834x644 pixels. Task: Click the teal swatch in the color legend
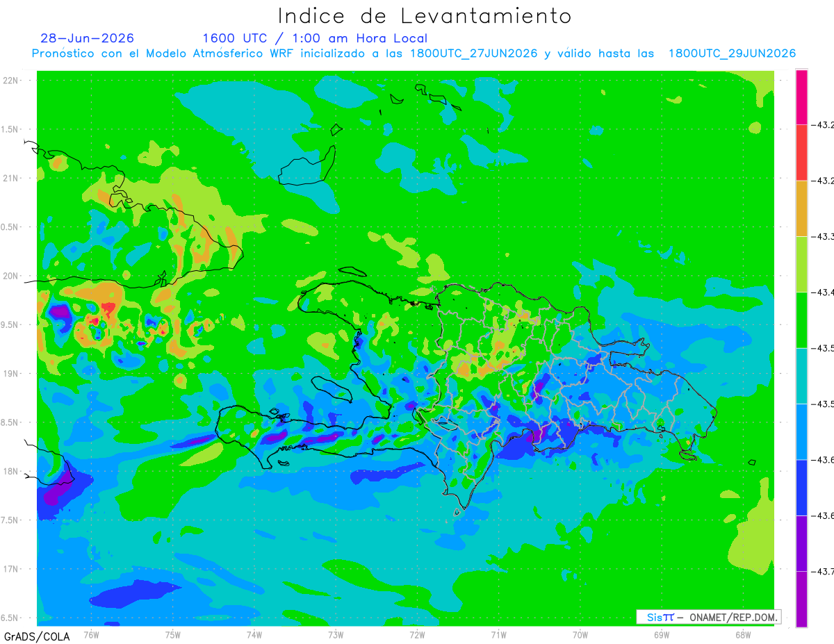coord(801,376)
